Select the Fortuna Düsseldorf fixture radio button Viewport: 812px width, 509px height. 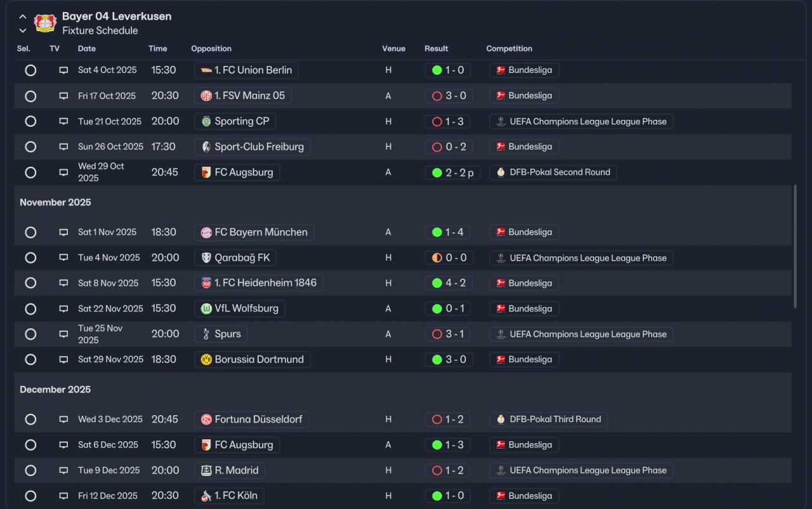click(30, 420)
